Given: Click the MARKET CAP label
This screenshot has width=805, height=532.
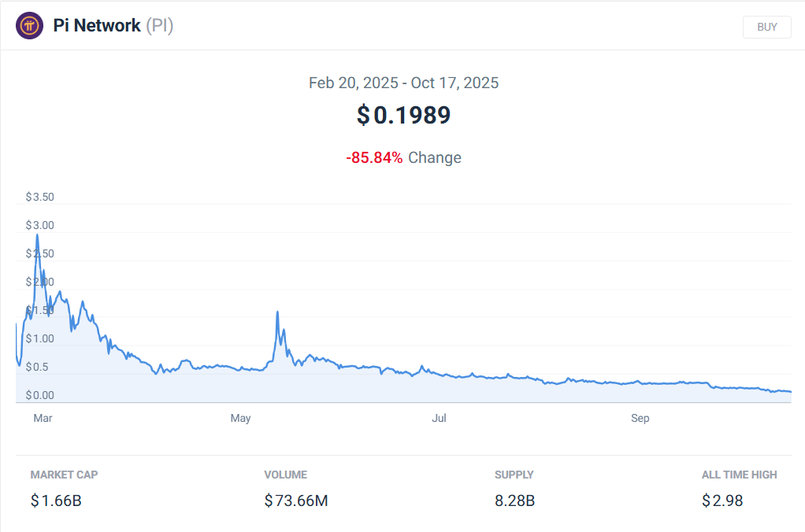Looking at the screenshot, I should tap(64, 475).
